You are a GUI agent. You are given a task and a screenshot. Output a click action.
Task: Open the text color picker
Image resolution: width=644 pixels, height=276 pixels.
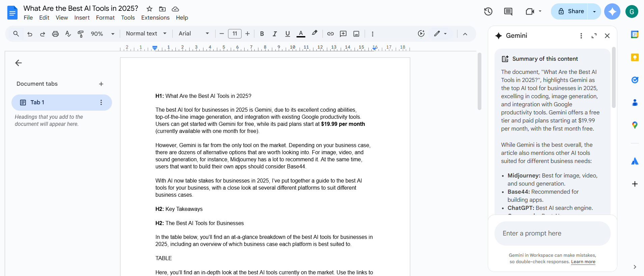pyautogui.click(x=301, y=34)
